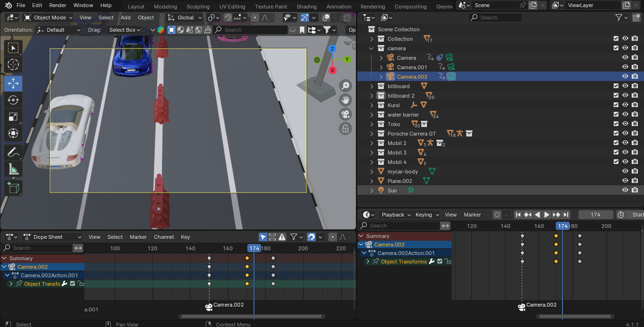Hide the billboard collection with eye icon
Screen dimensions: 644x327
tap(625, 86)
